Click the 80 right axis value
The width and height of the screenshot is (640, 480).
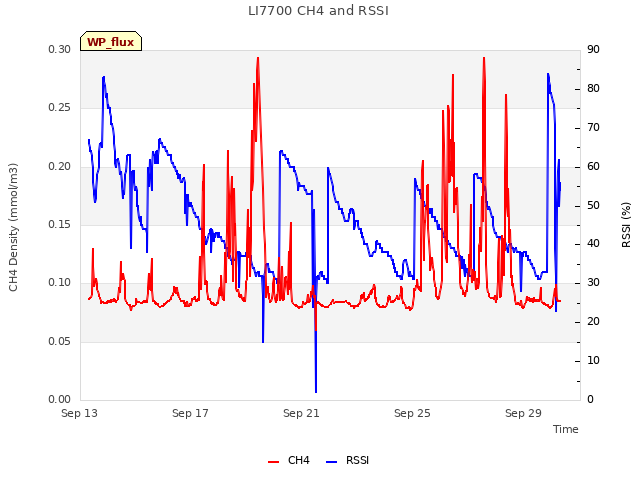[x=593, y=89]
